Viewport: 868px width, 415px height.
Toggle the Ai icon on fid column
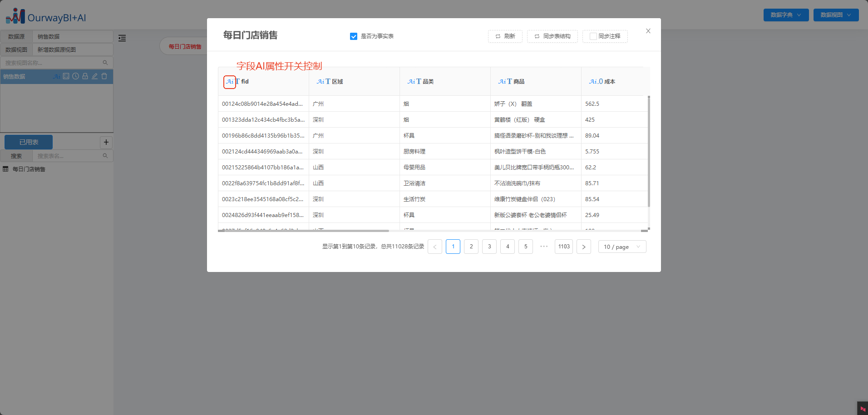(230, 82)
